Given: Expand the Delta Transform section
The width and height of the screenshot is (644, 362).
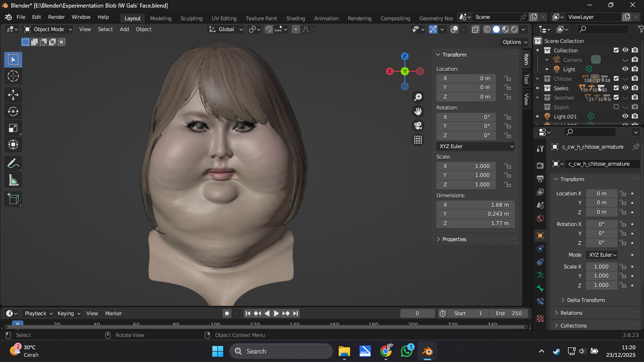Looking at the screenshot, I should click(x=585, y=300).
